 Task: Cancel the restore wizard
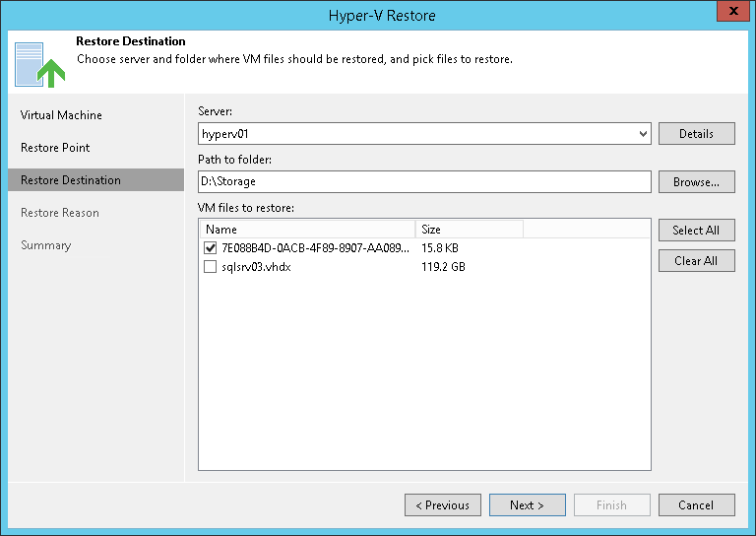click(696, 504)
